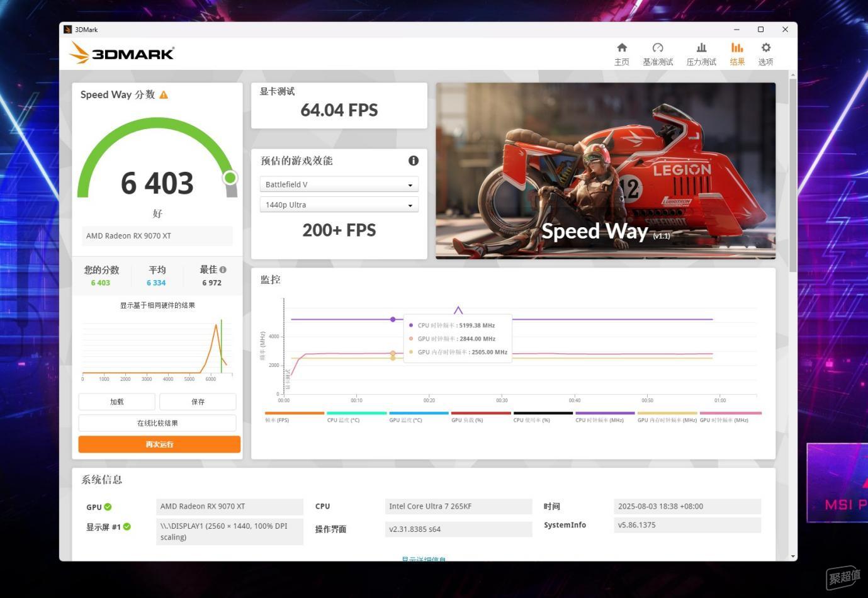
Task: Click the 显示详细信息 link
Action: (424, 558)
